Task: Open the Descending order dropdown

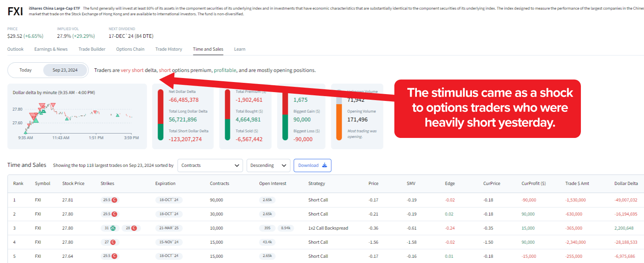Action: [268, 165]
